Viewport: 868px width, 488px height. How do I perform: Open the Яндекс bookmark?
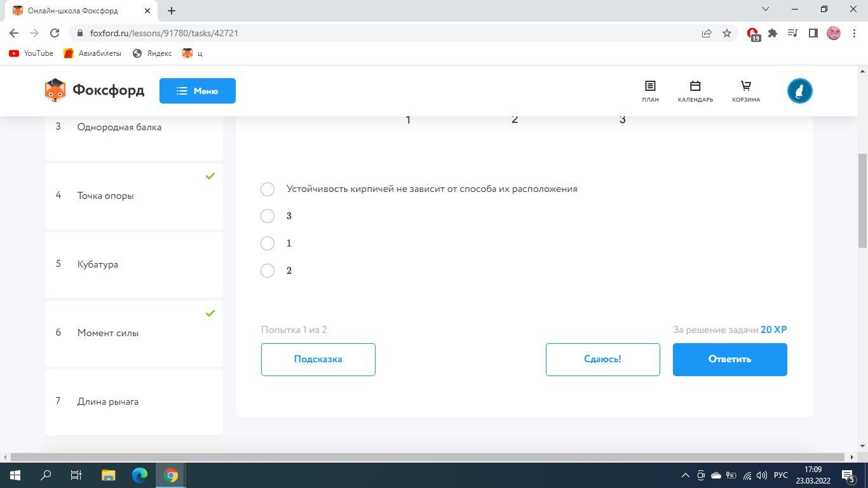(x=152, y=53)
